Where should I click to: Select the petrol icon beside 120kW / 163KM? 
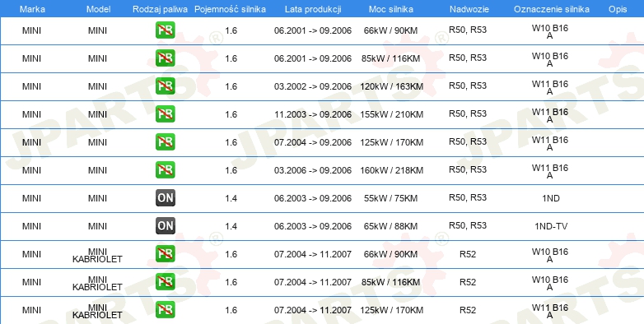165,86
